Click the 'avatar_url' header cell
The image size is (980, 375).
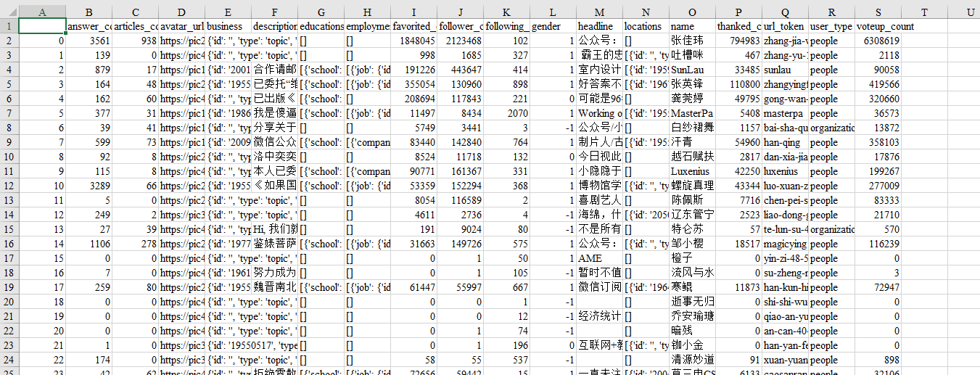[x=181, y=26]
